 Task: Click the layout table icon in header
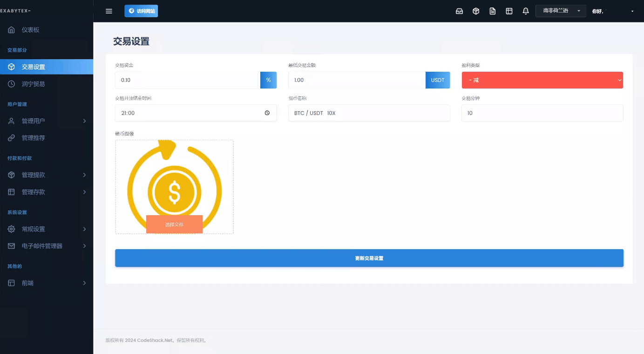tap(509, 11)
